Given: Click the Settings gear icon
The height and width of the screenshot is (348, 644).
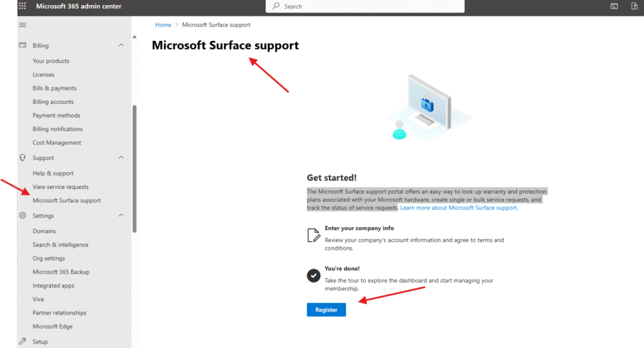Looking at the screenshot, I should pyautogui.click(x=23, y=216).
